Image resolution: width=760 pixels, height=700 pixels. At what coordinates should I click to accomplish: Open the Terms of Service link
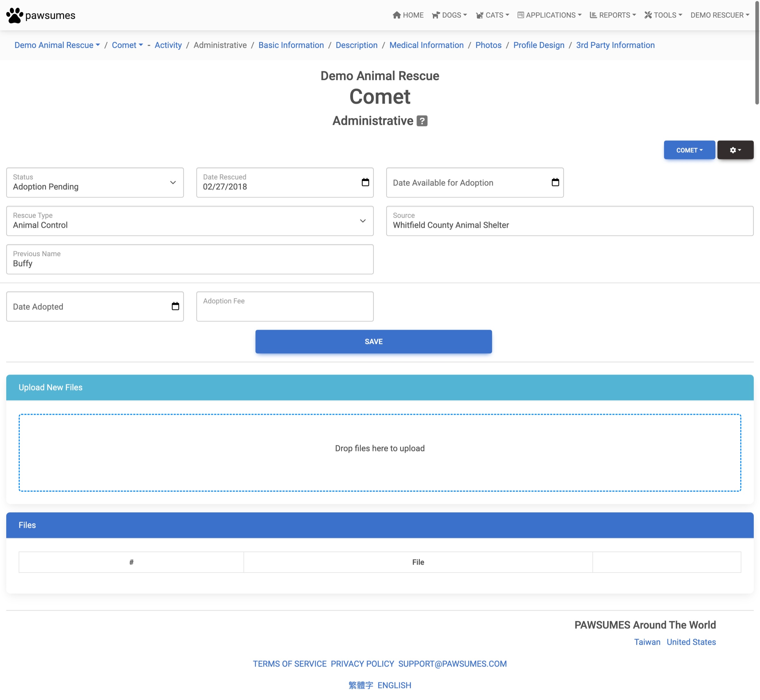pos(289,664)
